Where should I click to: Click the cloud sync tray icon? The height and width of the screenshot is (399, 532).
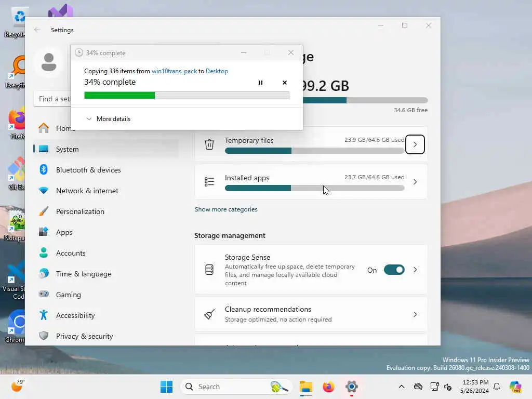(418, 387)
